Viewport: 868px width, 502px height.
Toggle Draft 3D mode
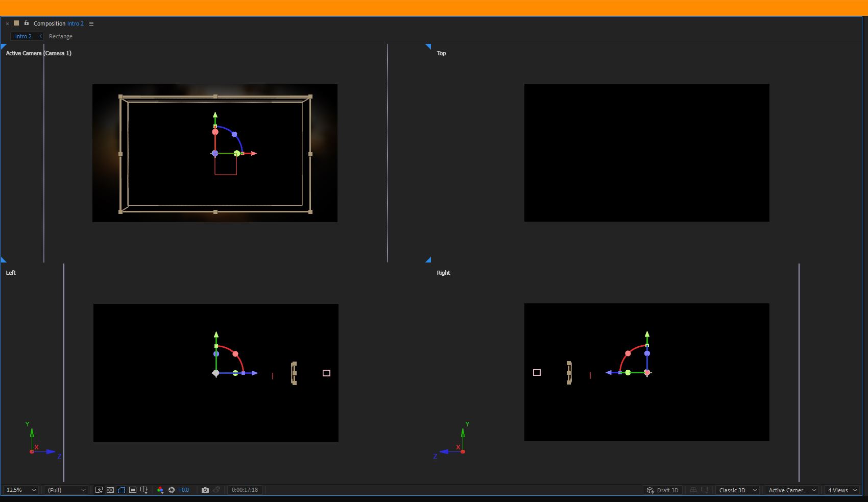tap(664, 490)
